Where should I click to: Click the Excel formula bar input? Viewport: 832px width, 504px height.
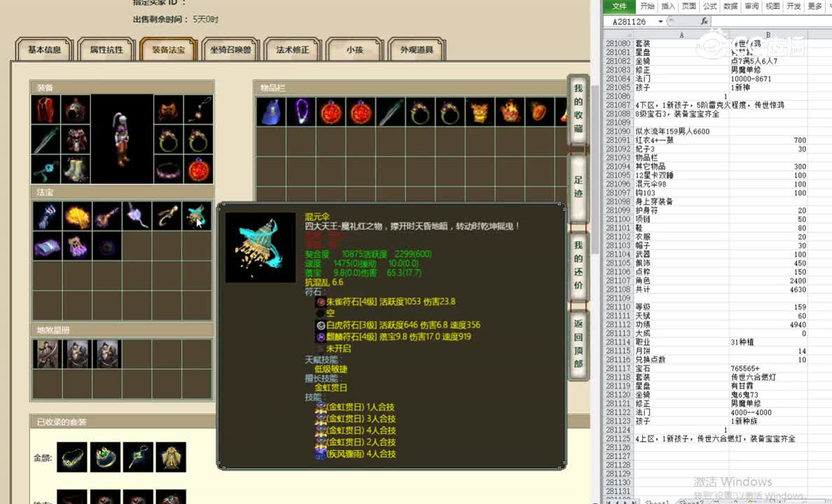pos(772,21)
